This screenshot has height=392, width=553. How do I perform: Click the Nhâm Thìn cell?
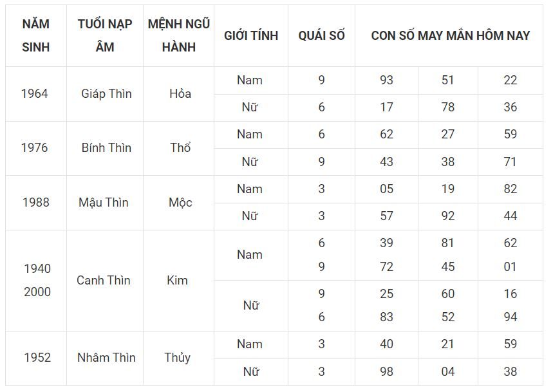(x=106, y=357)
